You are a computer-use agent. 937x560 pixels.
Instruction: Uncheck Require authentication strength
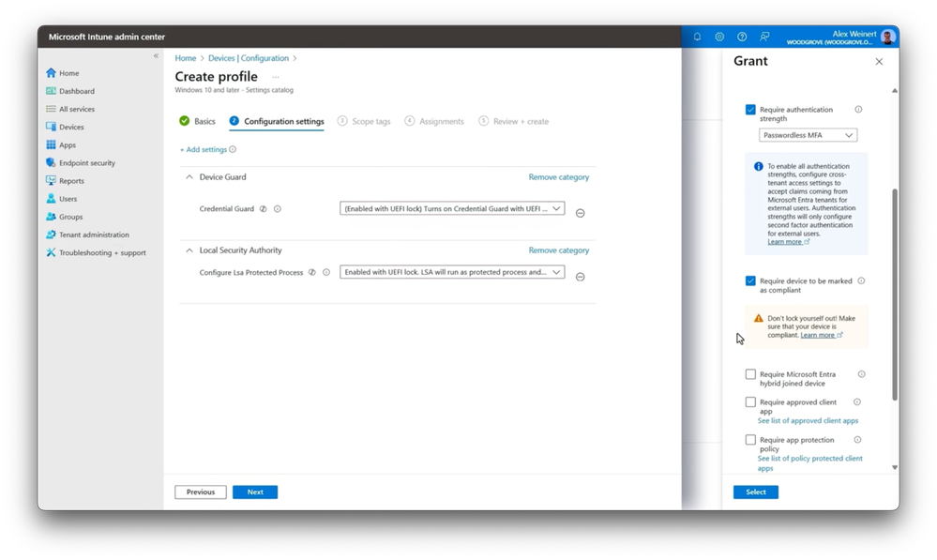[x=750, y=110]
